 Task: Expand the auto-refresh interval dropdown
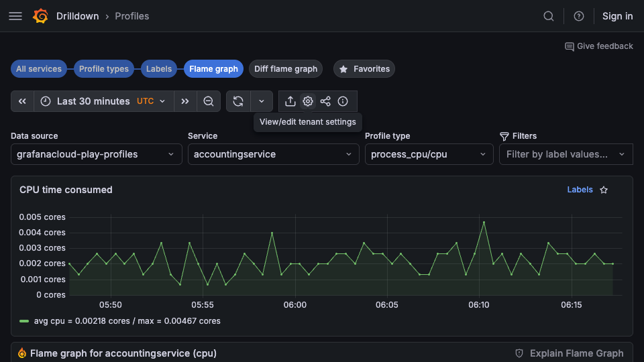click(x=262, y=101)
